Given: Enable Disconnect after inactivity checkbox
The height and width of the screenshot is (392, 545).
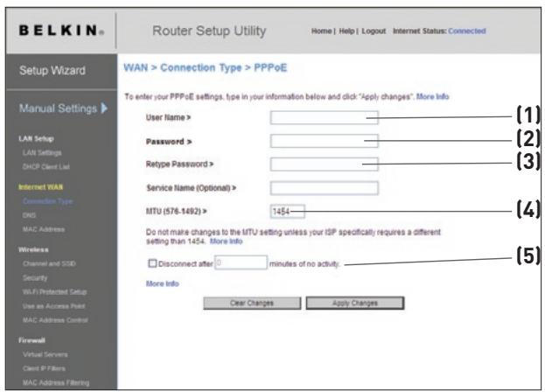Looking at the screenshot, I should click(x=152, y=263).
